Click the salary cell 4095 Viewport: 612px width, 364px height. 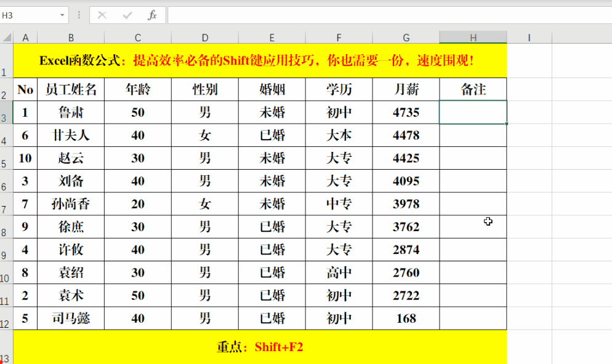[406, 181]
